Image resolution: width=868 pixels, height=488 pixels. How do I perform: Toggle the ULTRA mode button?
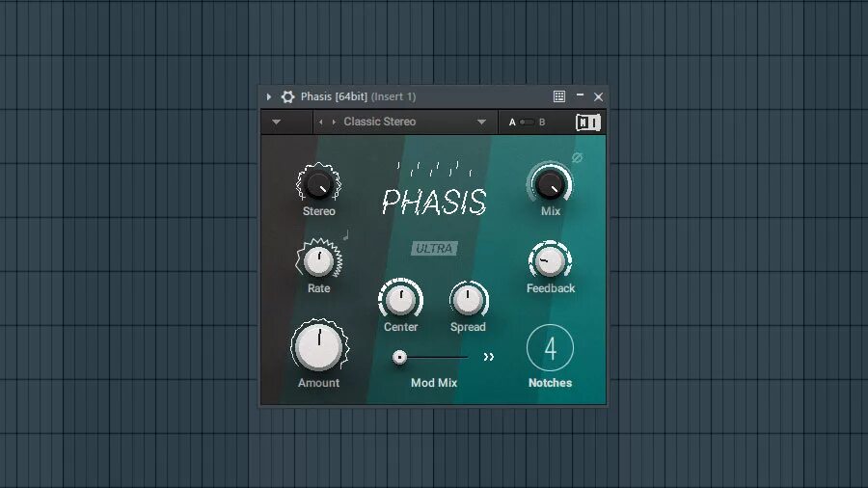pos(435,249)
